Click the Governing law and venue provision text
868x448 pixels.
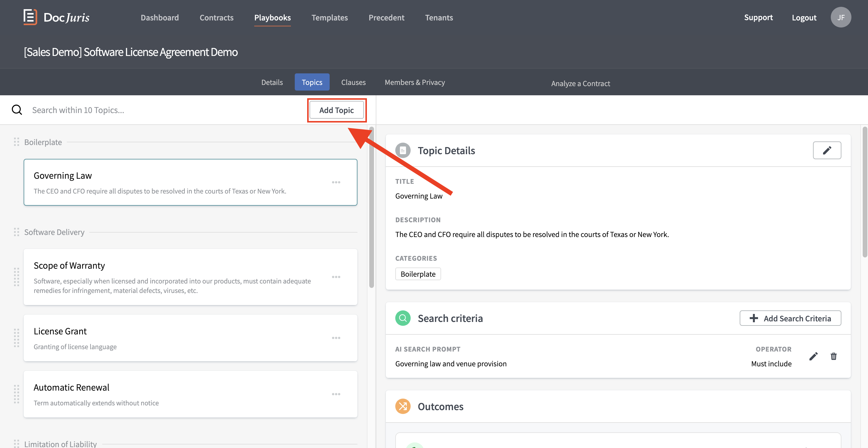coord(451,364)
